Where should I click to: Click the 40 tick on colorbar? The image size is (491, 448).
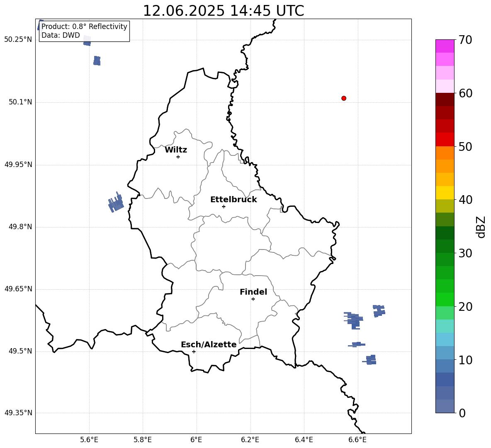click(x=465, y=200)
